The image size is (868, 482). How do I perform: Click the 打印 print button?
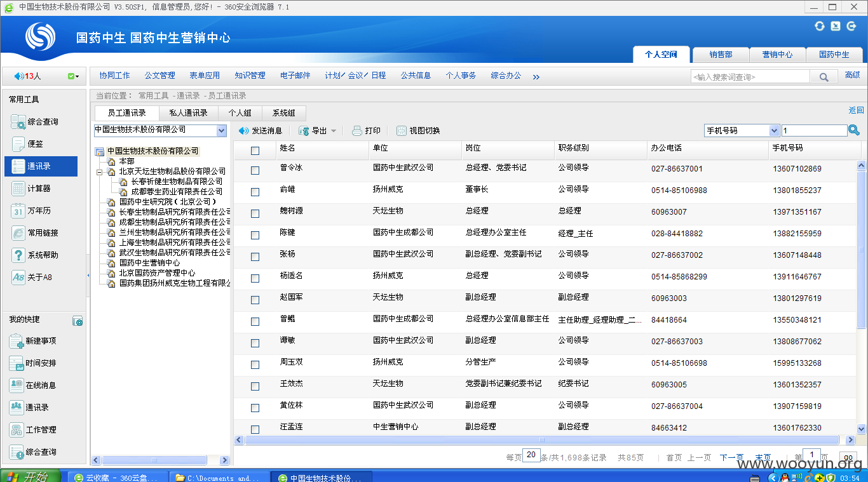[x=367, y=131]
